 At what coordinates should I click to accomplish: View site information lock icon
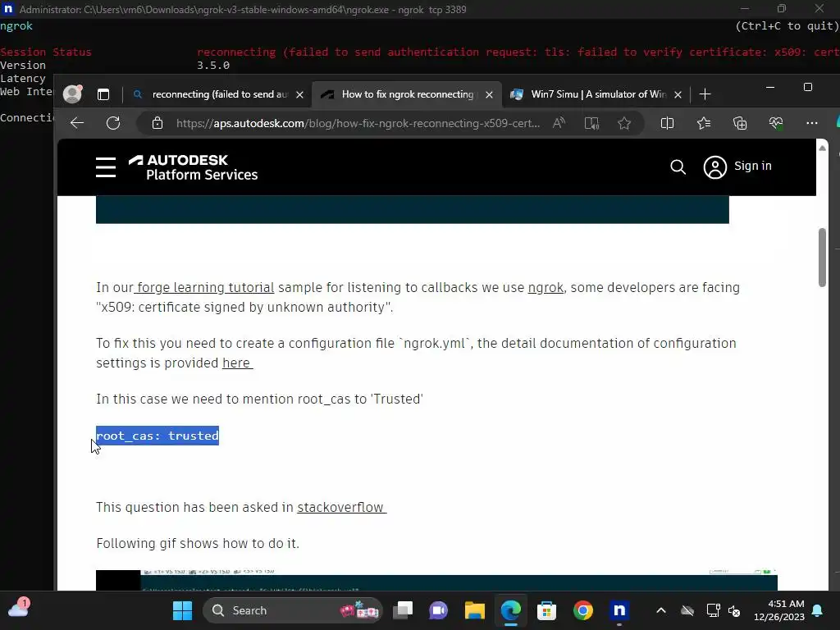pos(157,123)
